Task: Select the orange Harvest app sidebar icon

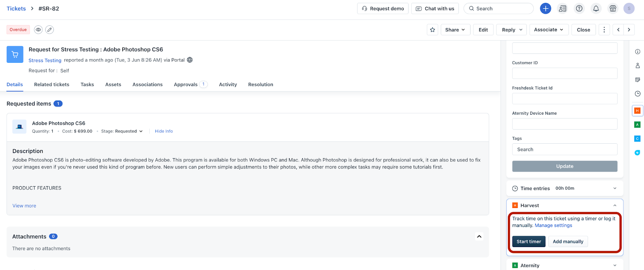Action: (637, 111)
